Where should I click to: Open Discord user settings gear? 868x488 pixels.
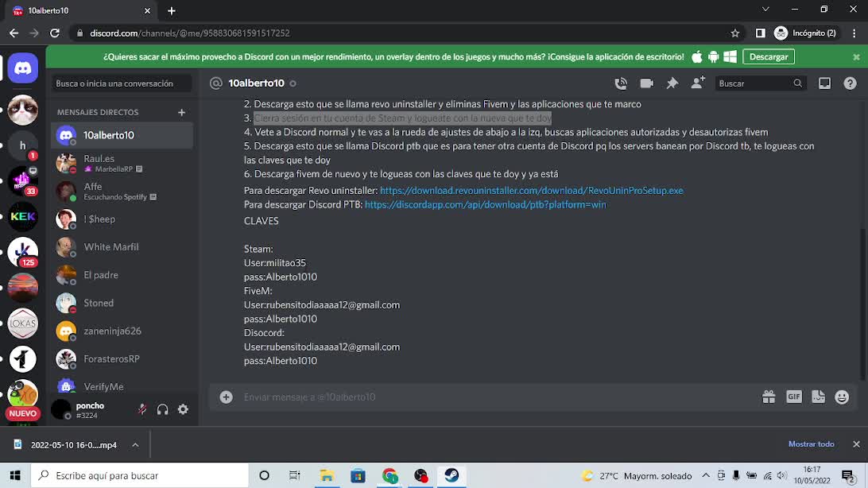(x=184, y=409)
